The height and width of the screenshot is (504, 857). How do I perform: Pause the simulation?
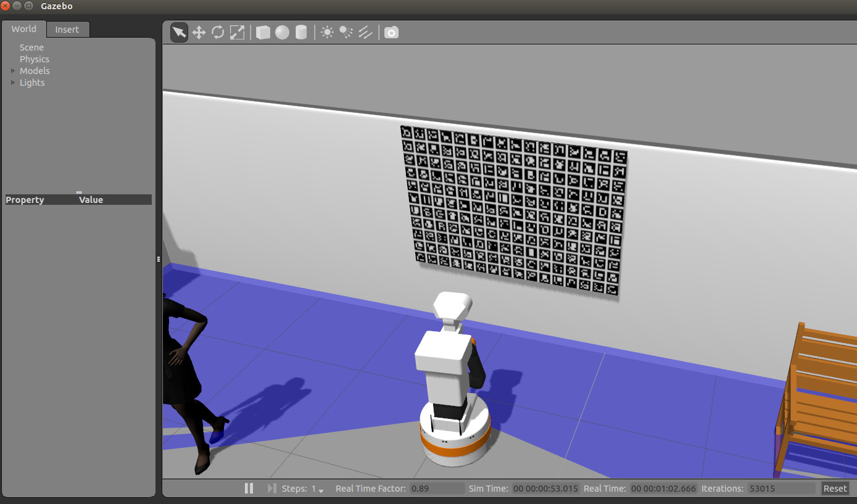coord(249,489)
